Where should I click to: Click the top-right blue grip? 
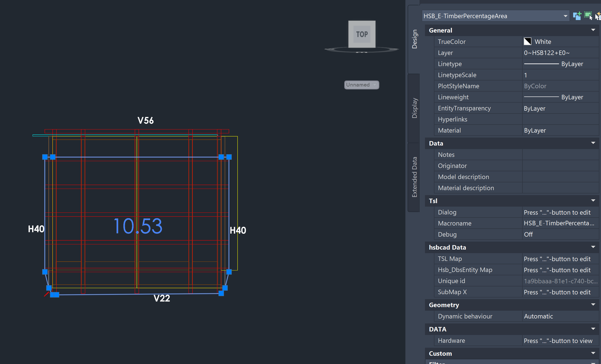coord(229,157)
